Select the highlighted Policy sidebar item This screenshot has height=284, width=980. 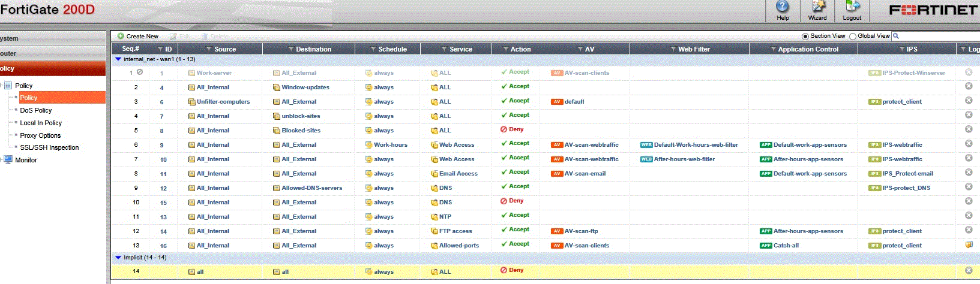62,98
